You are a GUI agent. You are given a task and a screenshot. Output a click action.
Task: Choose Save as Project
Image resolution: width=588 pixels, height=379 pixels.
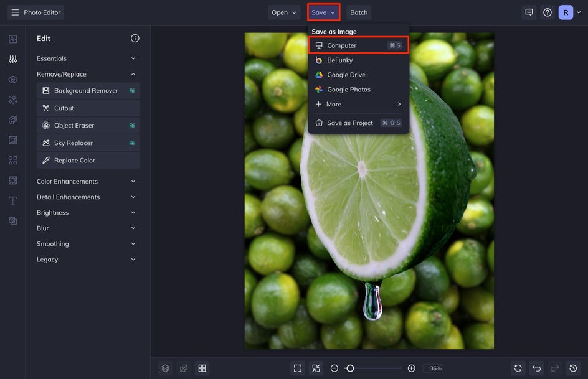(359, 123)
